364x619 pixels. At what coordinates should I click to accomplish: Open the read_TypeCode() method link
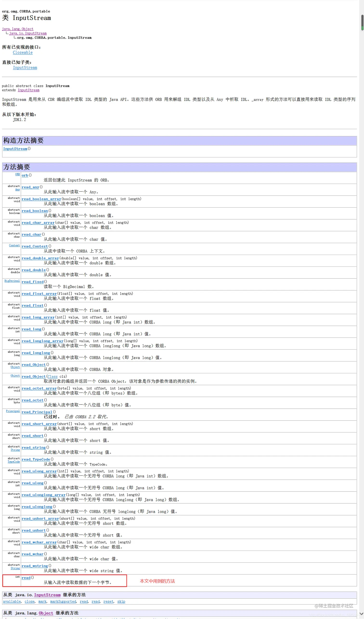pos(36,459)
